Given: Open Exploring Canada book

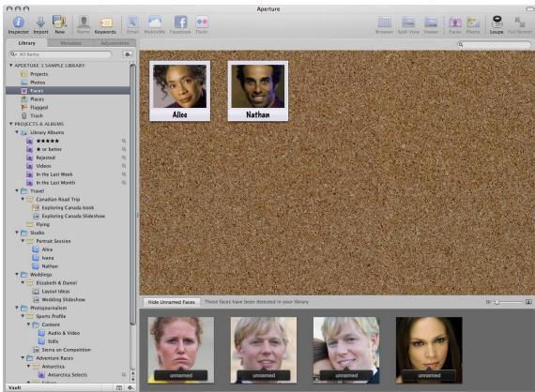Looking at the screenshot, I should click(68, 207).
